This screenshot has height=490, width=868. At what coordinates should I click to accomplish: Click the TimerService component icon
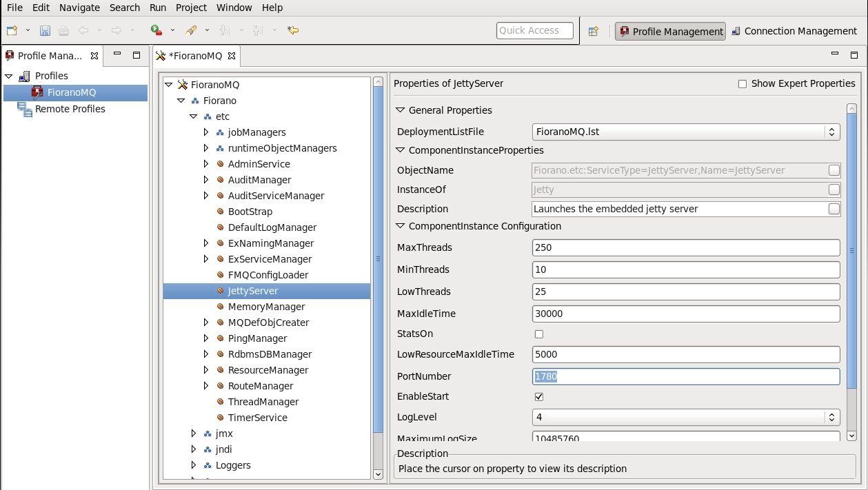coord(220,418)
